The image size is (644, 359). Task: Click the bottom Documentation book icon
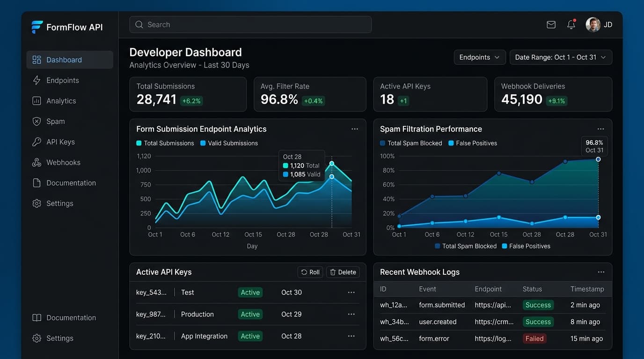[37, 318]
